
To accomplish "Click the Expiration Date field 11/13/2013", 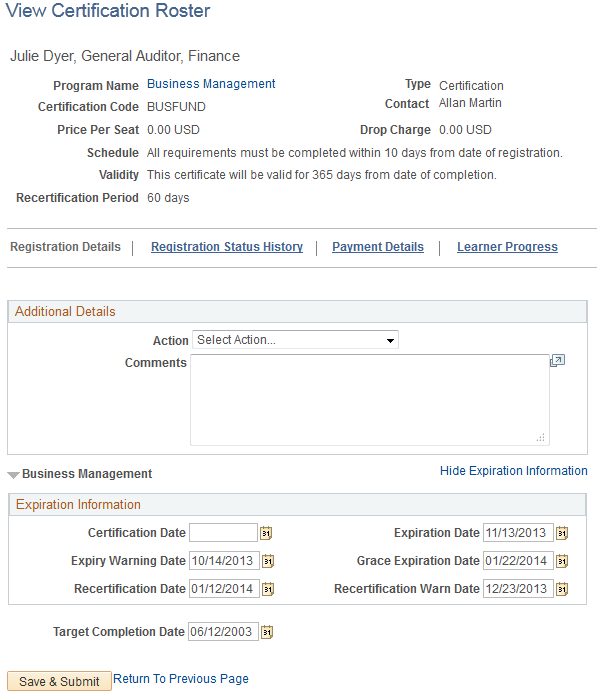I will click(x=518, y=532).
